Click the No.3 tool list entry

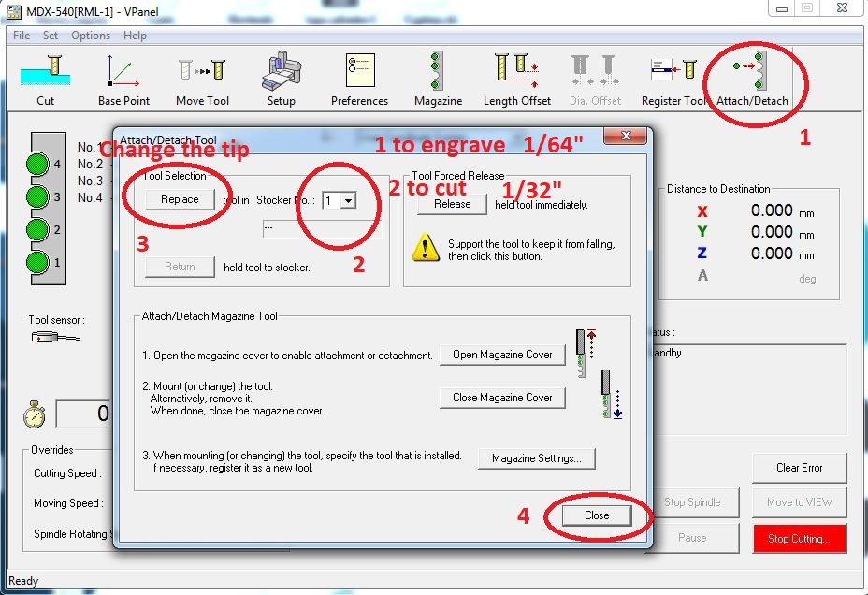(90, 181)
